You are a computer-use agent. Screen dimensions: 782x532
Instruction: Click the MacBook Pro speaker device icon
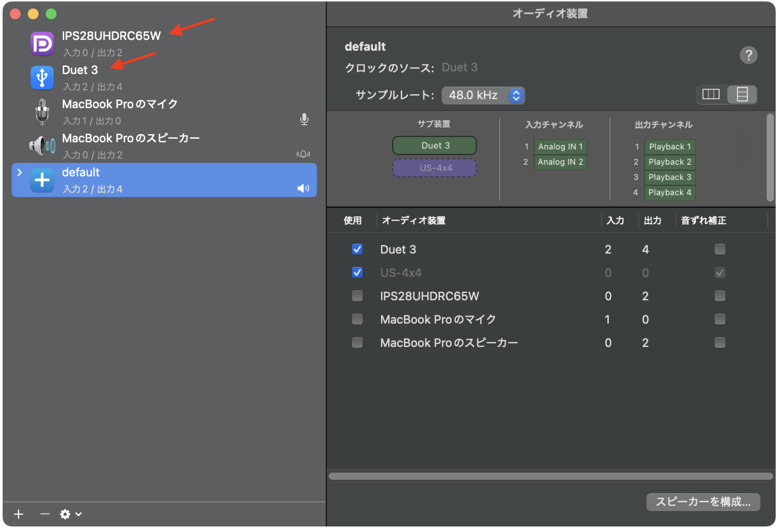click(42, 146)
